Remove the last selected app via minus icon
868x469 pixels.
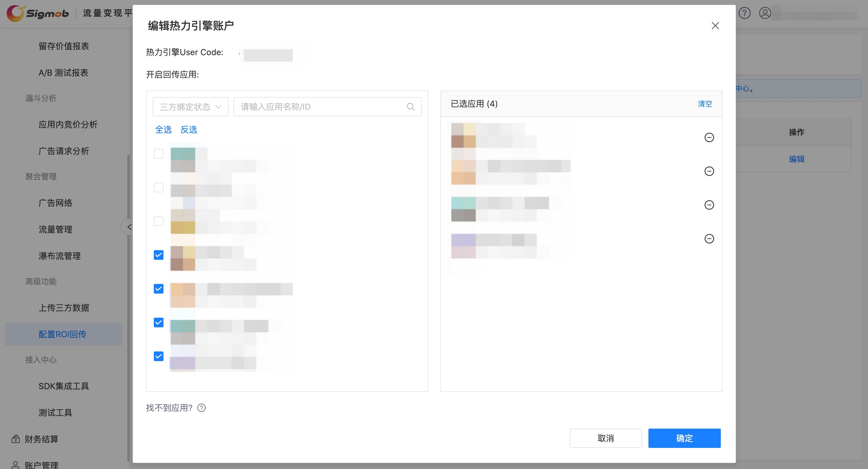pos(709,238)
